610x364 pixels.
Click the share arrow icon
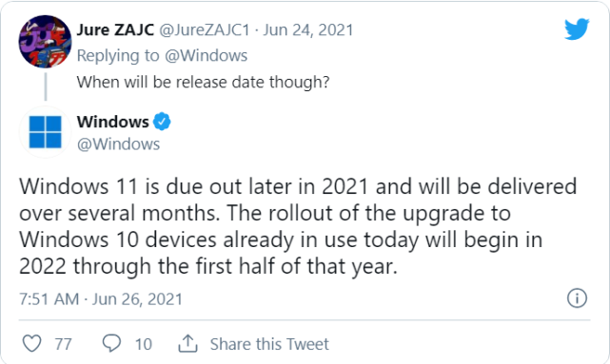(x=187, y=343)
